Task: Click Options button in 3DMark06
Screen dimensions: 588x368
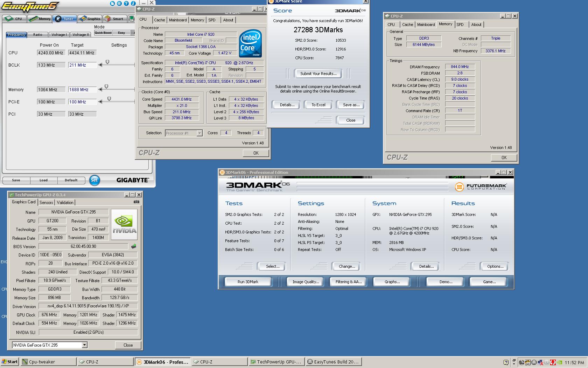Action: coord(495,266)
